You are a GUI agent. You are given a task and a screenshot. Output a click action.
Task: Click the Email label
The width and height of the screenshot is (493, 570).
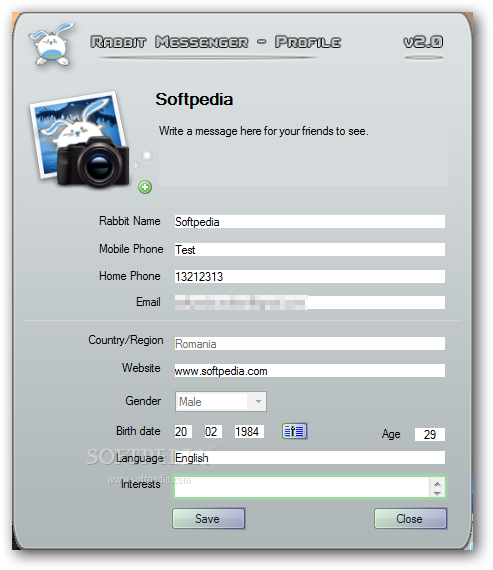148,302
